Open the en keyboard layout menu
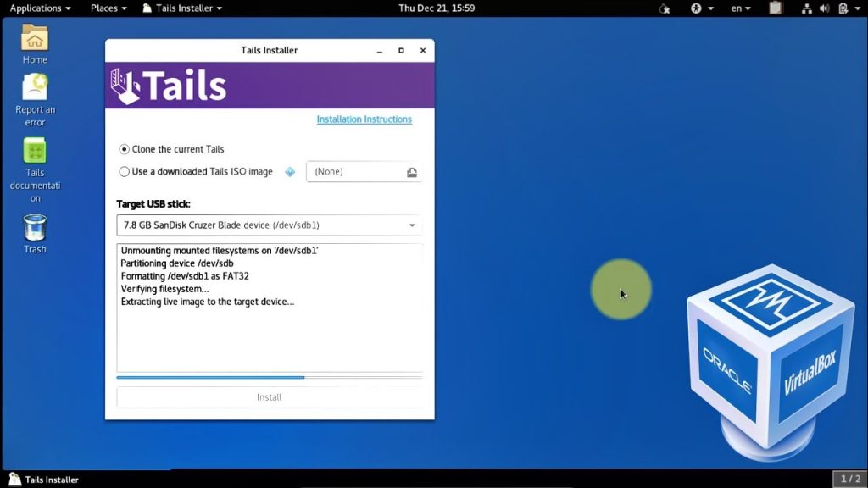This screenshot has height=488, width=868. click(x=741, y=8)
